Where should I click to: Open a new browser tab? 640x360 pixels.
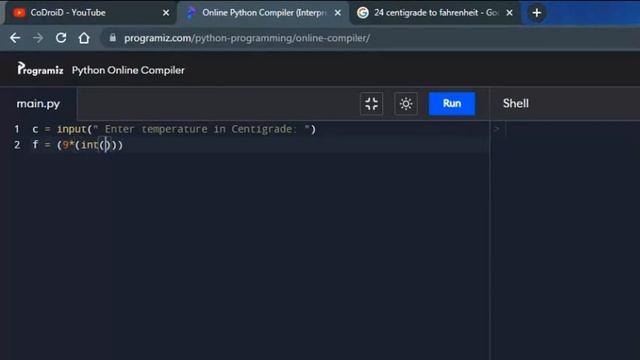click(536, 13)
